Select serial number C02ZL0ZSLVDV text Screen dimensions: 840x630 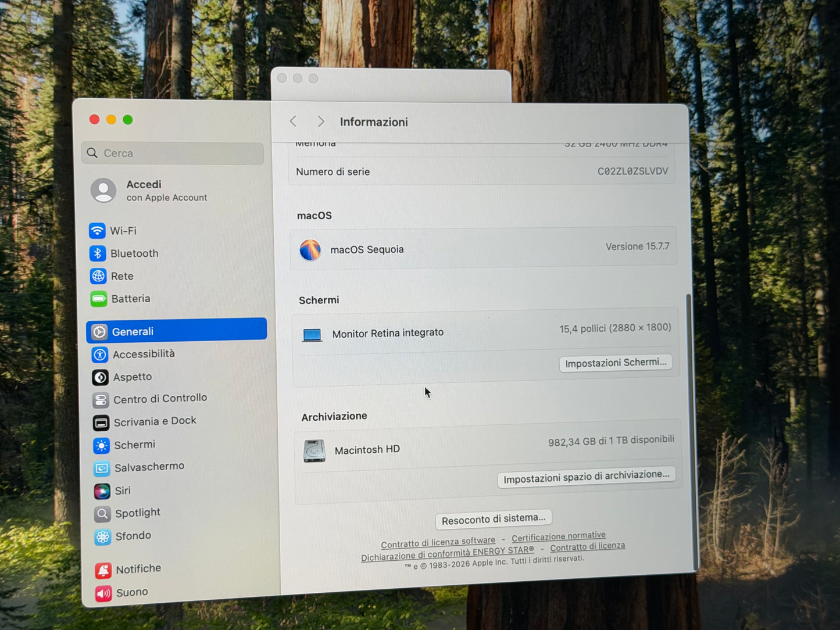(x=632, y=171)
